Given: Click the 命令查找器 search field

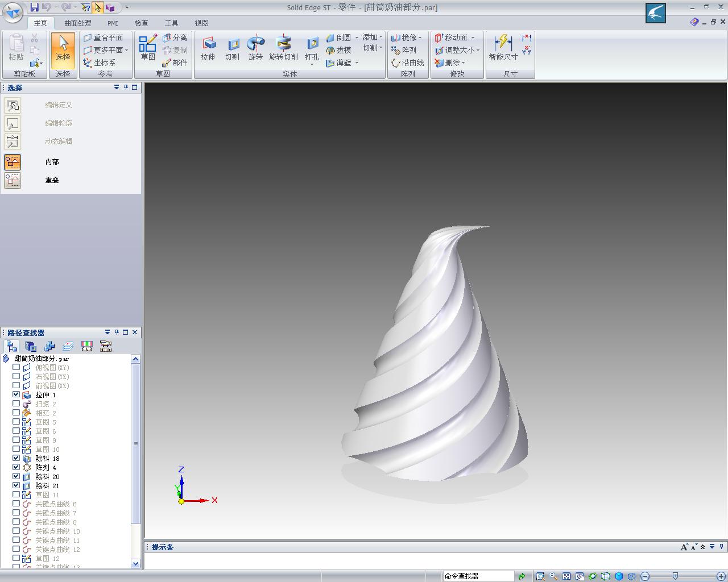Looking at the screenshot, I should tap(478, 576).
